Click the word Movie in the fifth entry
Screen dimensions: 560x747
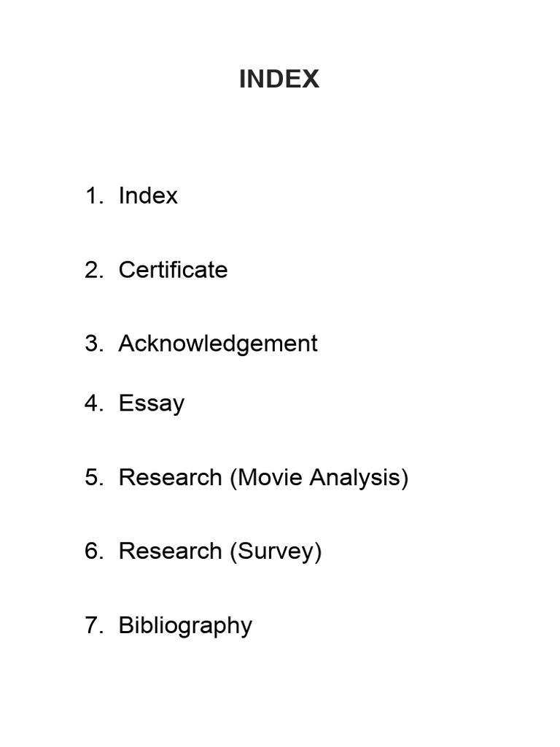point(270,477)
